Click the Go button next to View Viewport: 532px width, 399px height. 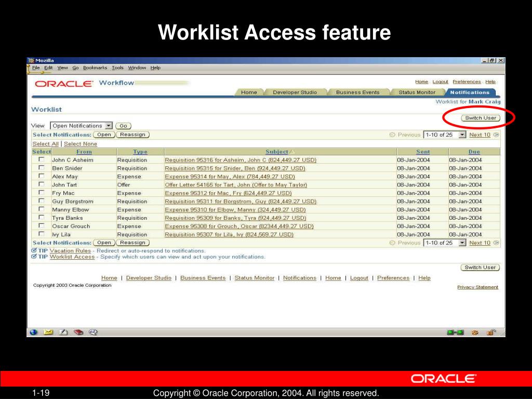[x=123, y=126]
